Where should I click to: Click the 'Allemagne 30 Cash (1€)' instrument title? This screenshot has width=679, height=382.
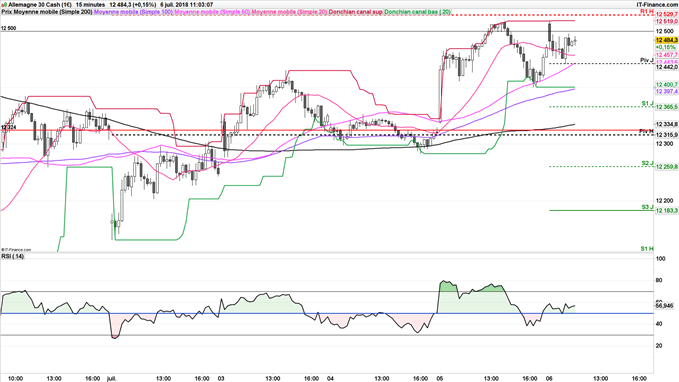pos(40,5)
